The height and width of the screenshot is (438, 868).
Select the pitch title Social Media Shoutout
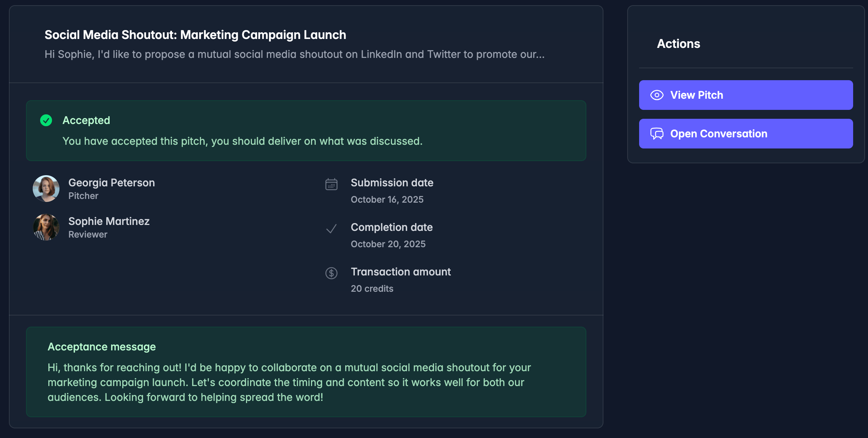[195, 35]
